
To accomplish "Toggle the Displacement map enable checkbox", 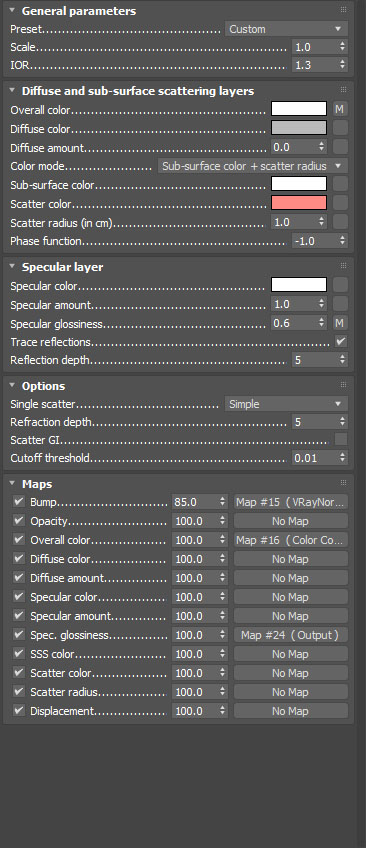I will (19, 711).
